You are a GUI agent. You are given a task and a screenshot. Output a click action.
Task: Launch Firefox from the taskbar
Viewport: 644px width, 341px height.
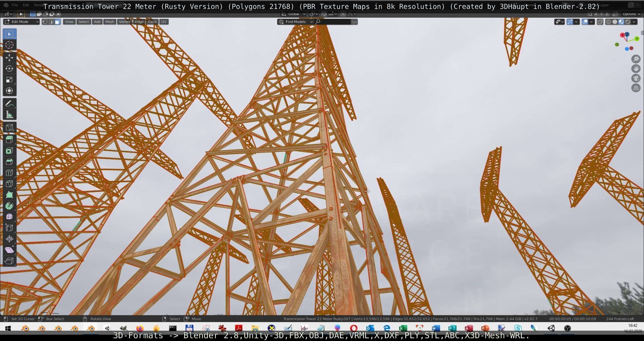tap(140, 328)
